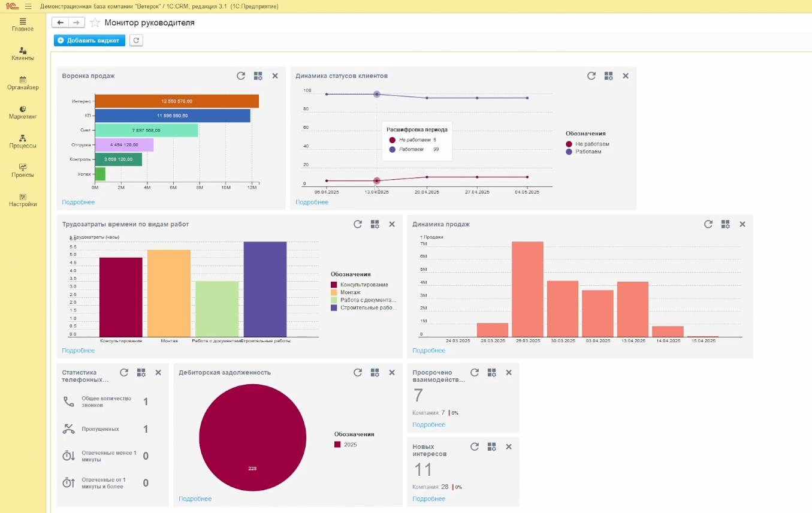Toggle the Монтаж legend entry

point(350,292)
